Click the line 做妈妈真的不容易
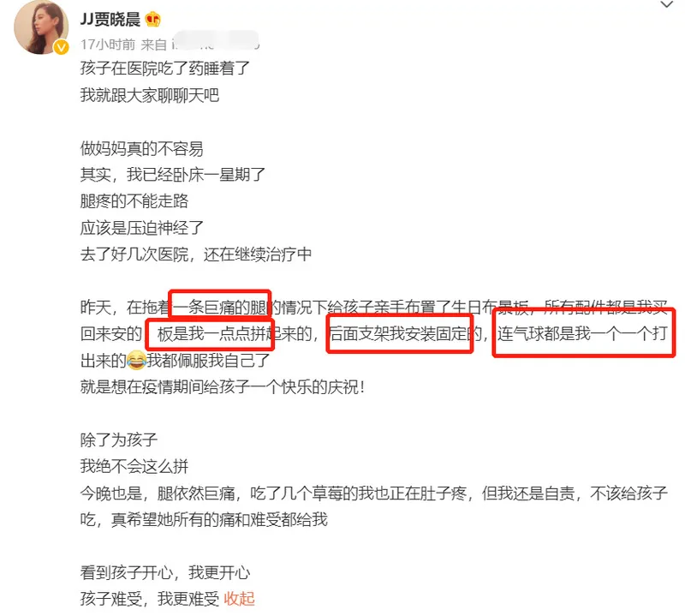This screenshot has height=616, width=685. 142,148
